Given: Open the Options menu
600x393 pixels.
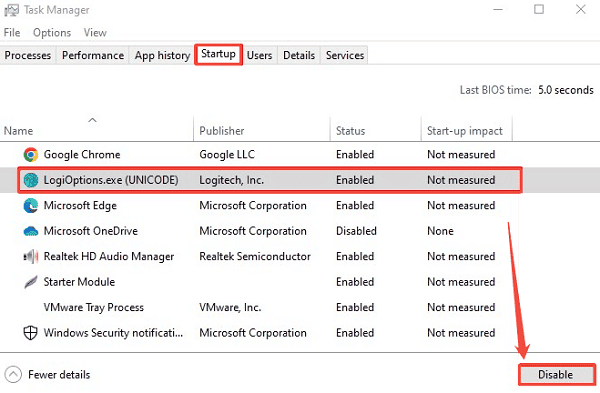Looking at the screenshot, I should (x=52, y=33).
